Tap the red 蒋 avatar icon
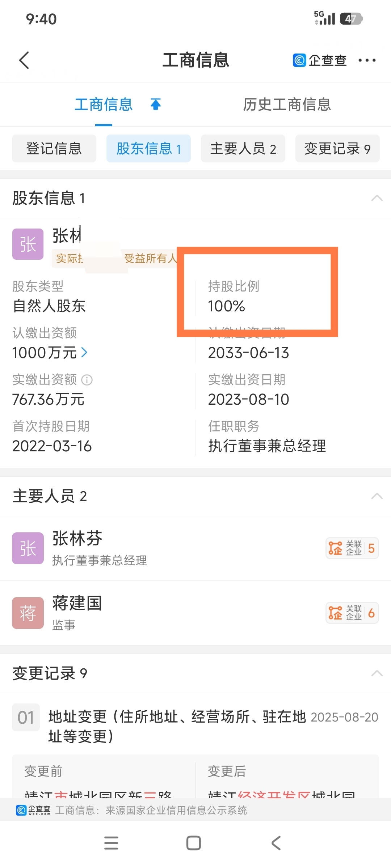The height and width of the screenshot is (868, 391). point(28,613)
